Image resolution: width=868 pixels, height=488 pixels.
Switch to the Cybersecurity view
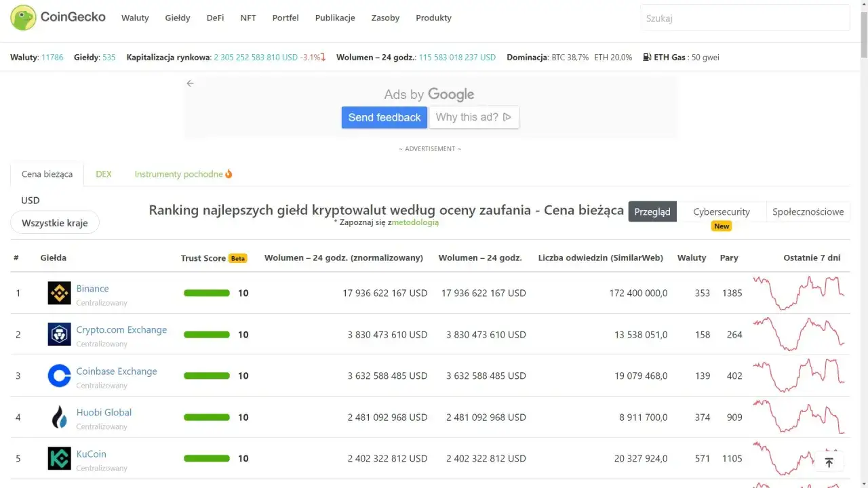[x=721, y=212]
